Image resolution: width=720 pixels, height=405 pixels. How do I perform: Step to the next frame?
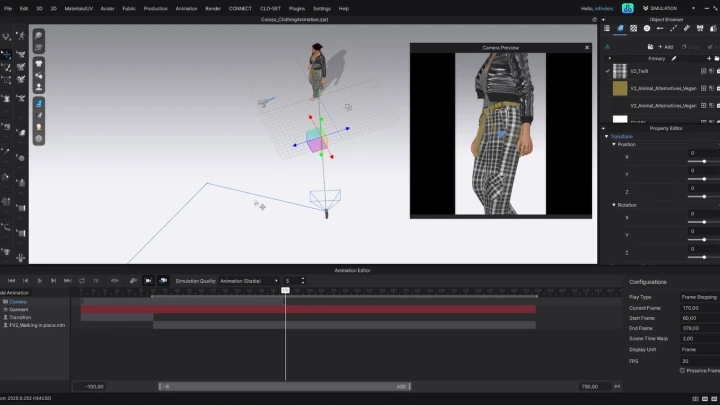click(x=53, y=281)
